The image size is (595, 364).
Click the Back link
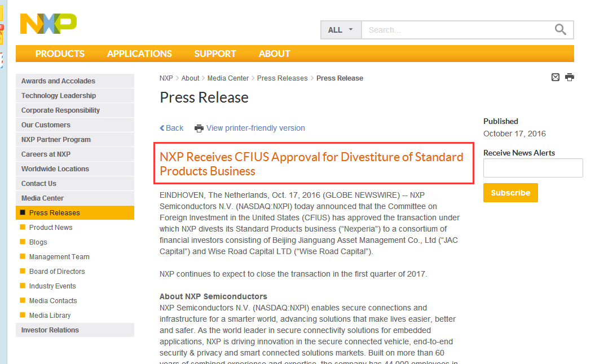coord(171,128)
